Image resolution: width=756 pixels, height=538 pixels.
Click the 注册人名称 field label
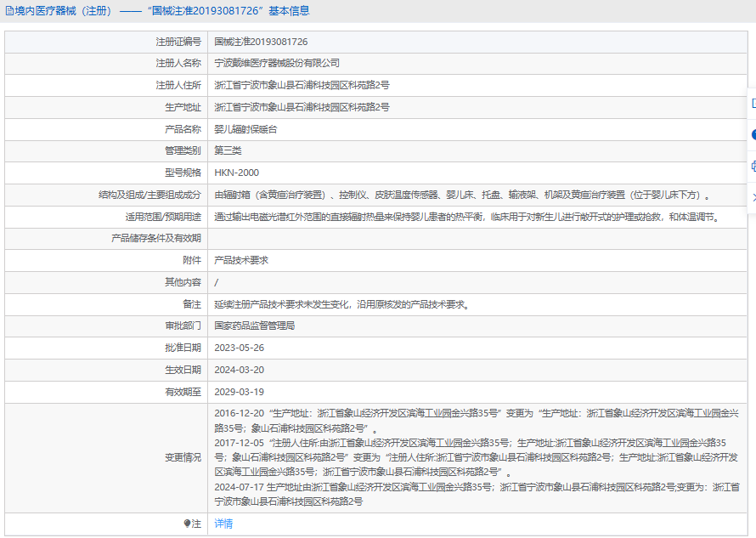(178, 63)
